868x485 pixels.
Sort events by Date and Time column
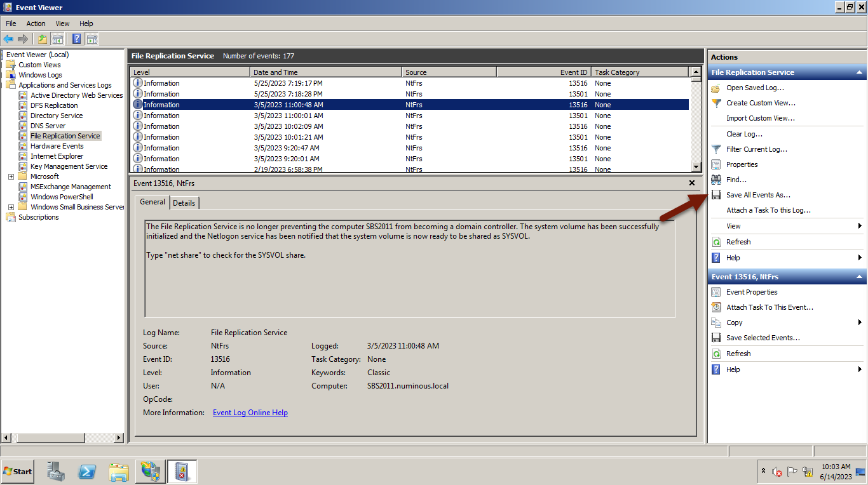325,72
